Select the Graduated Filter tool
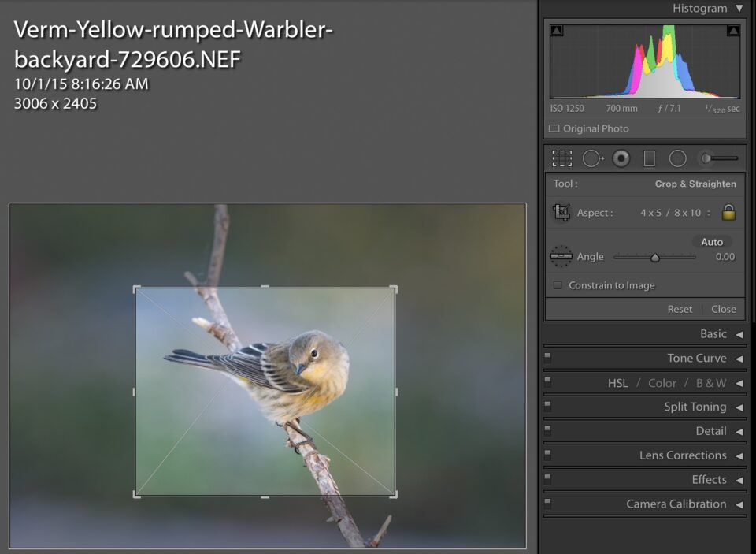This screenshot has width=756, height=554. [649, 158]
